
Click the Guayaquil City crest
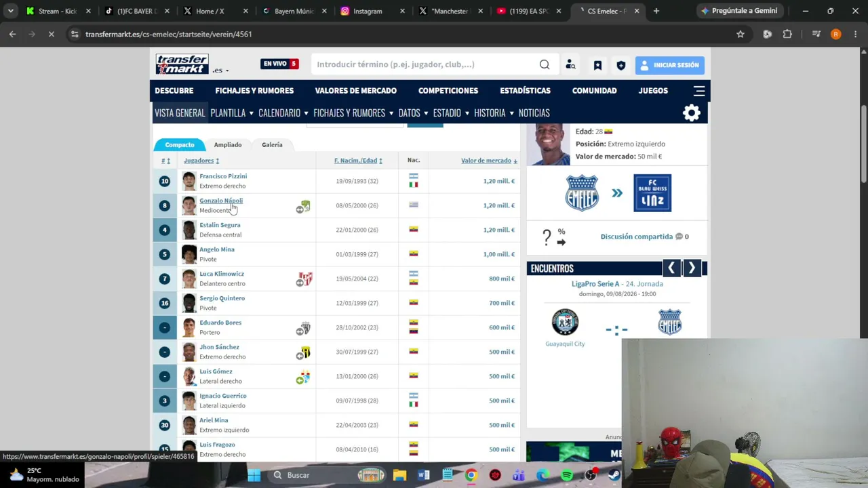click(565, 323)
